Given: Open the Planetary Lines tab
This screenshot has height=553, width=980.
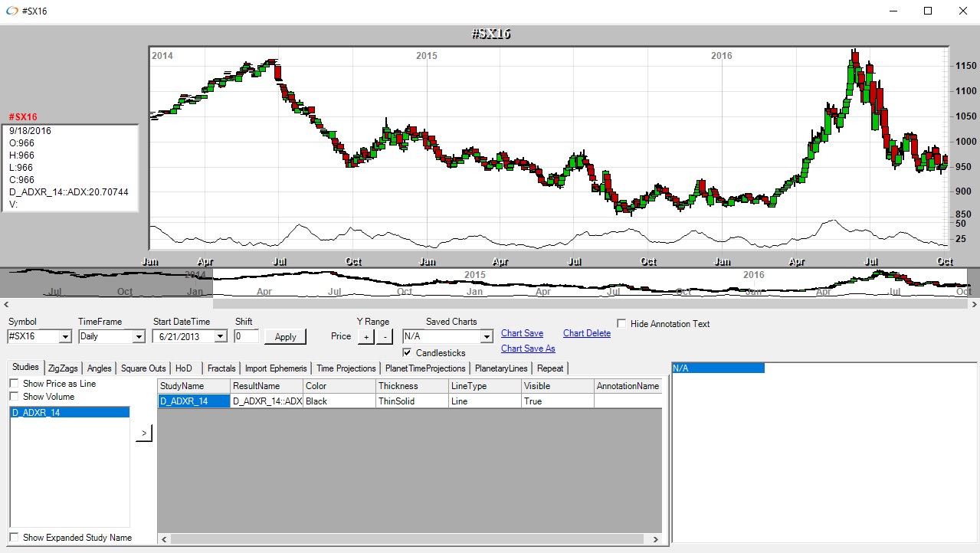Looking at the screenshot, I should point(501,368).
